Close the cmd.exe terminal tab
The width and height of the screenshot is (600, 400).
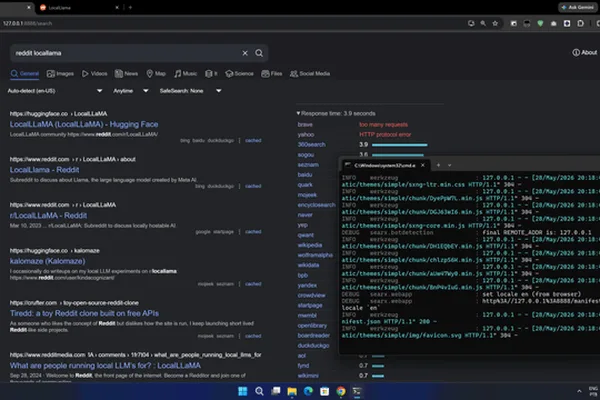point(422,165)
